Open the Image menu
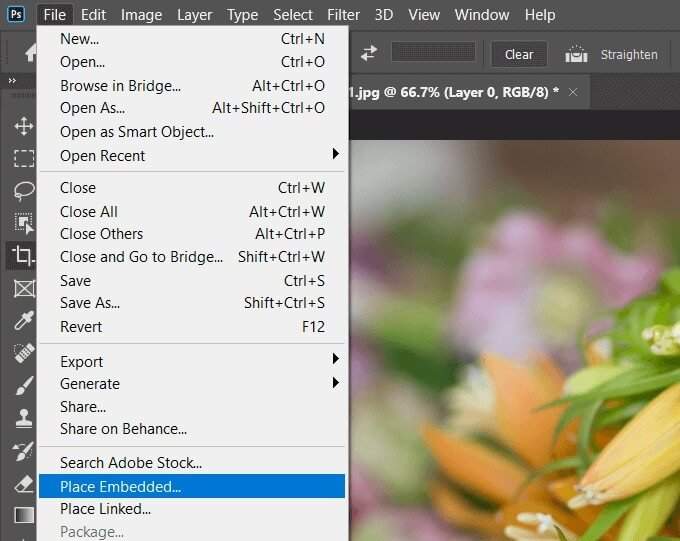Viewport: 680px width, 541px height. [x=141, y=15]
